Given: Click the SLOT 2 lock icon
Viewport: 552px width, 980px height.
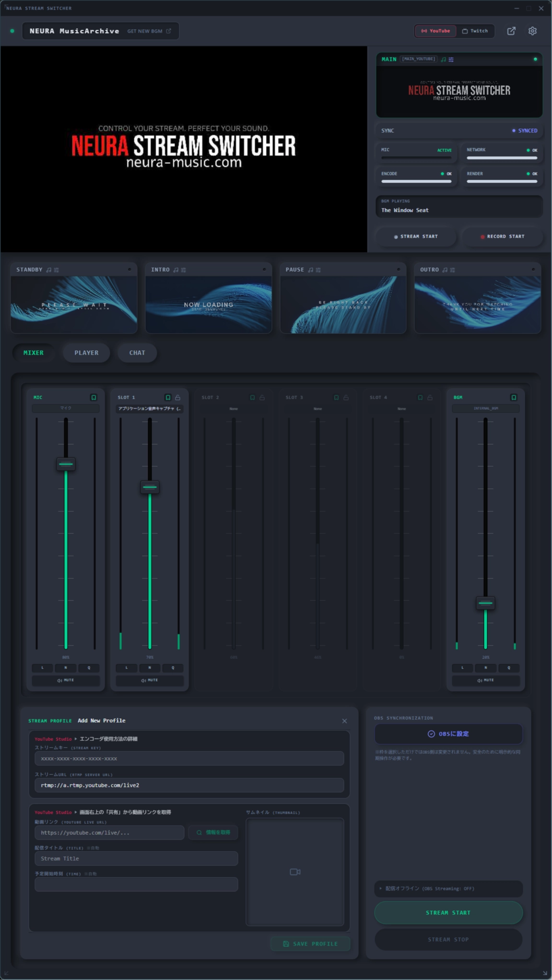Looking at the screenshot, I should (x=262, y=397).
